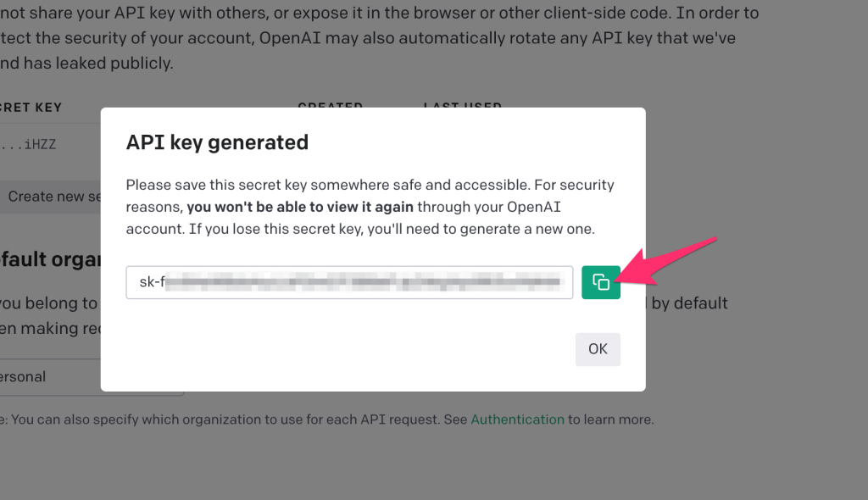Click bold 'you won't be able to view it again' text
The image size is (868, 500).
pyautogui.click(x=300, y=207)
